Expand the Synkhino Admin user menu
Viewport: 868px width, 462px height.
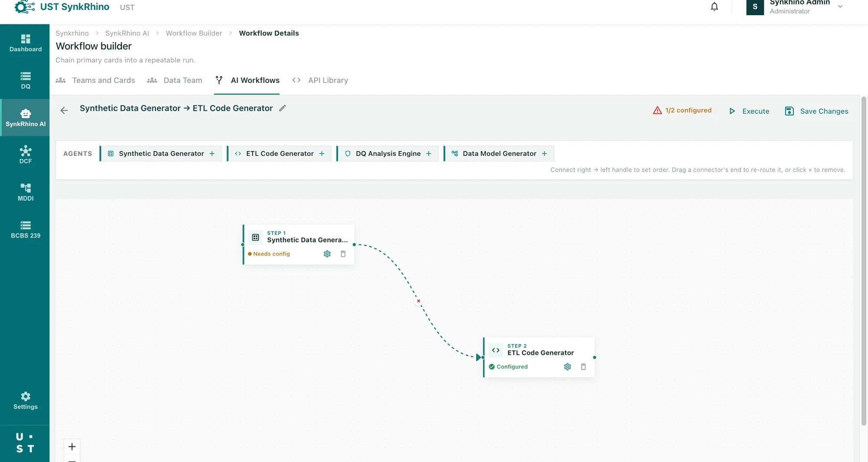click(840, 7)
